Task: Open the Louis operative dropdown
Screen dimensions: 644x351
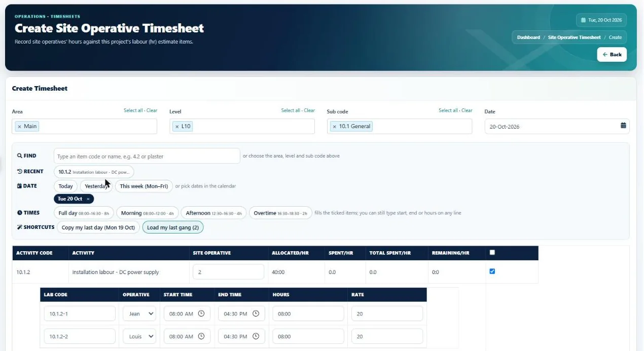Action: tap(139, 336)
